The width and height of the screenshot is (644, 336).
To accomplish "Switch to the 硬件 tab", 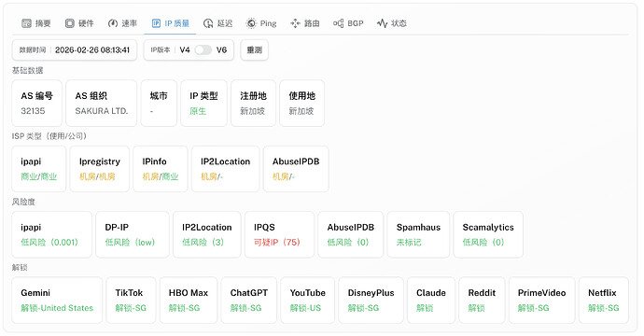I will click(79, 23).
